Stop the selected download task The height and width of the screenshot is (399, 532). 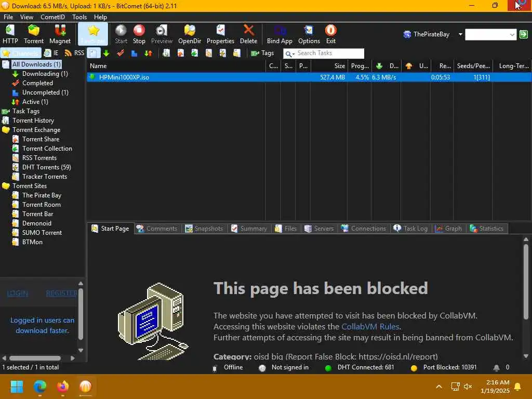tap(139, 34)
